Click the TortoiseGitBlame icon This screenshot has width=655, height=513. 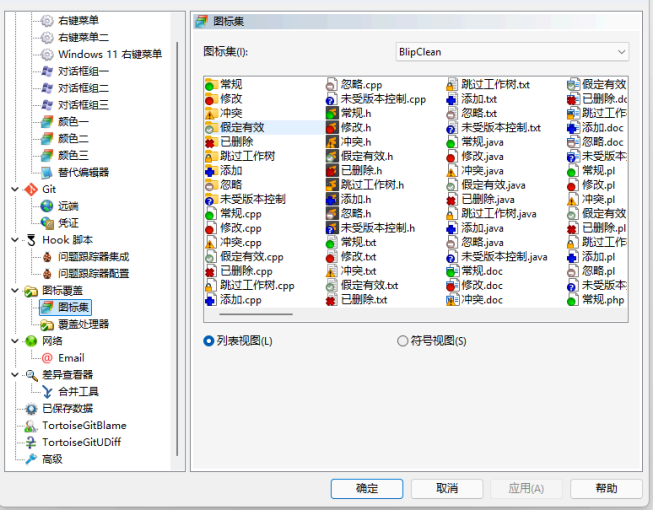coord(31,427)
